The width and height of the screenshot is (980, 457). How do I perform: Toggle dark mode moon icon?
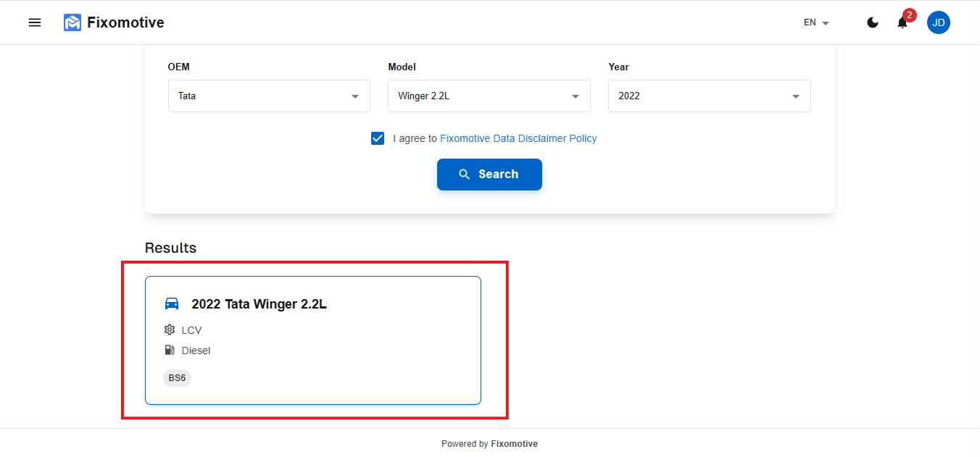point(873,22)
